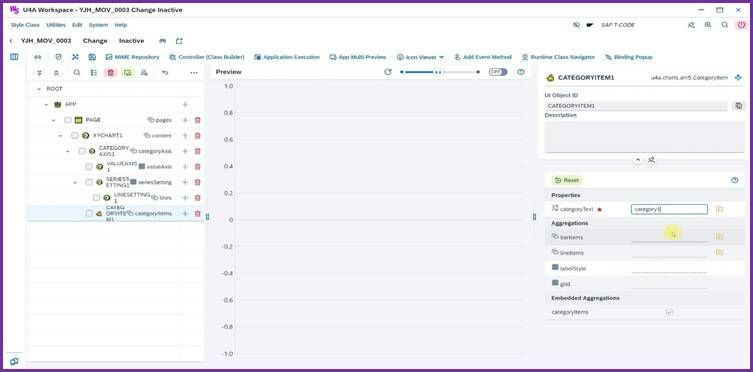Add child to APP with plus icon
The height and width of the screenshot is (372, 753).
(x=185, y=105)
